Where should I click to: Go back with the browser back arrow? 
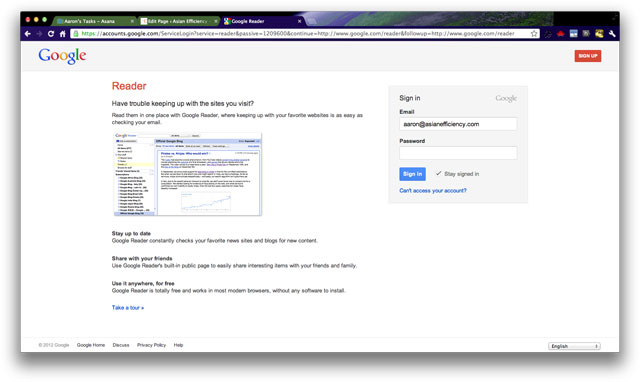27,34
